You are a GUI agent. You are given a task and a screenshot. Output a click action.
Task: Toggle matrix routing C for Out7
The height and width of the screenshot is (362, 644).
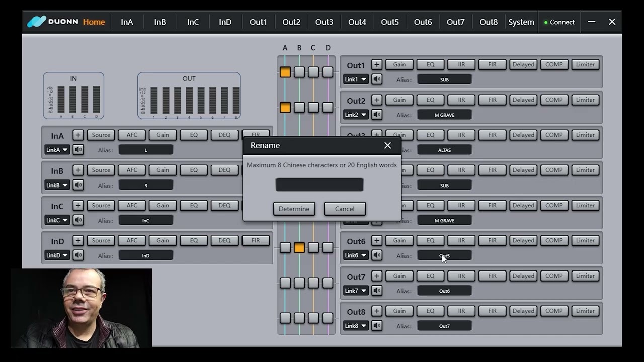[x=313, y=283]
